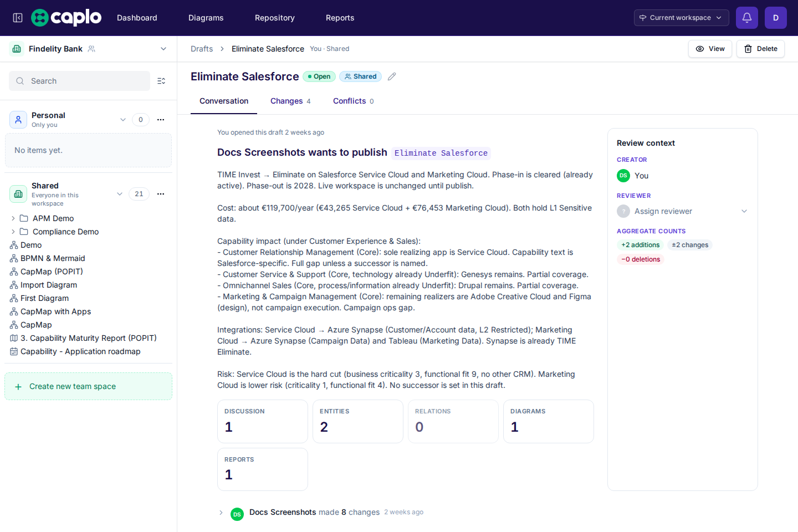Click the members icon beside Findelity Bank
798x532 pixels.
[92, 49]
